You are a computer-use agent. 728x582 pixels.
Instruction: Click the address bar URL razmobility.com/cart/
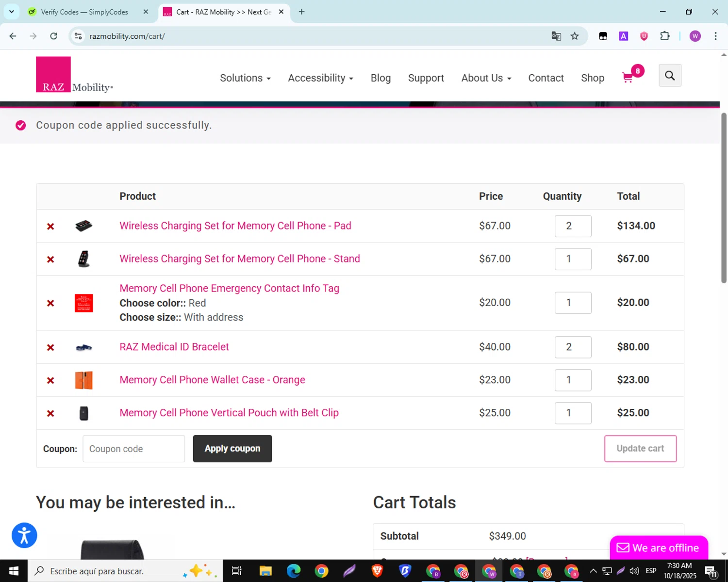(127, 36)
